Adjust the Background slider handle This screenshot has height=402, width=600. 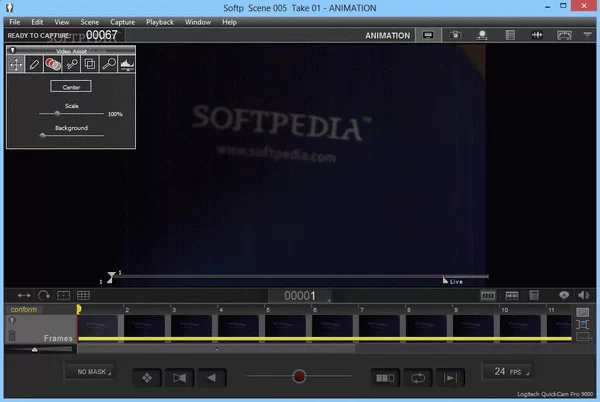coord(42,135)
